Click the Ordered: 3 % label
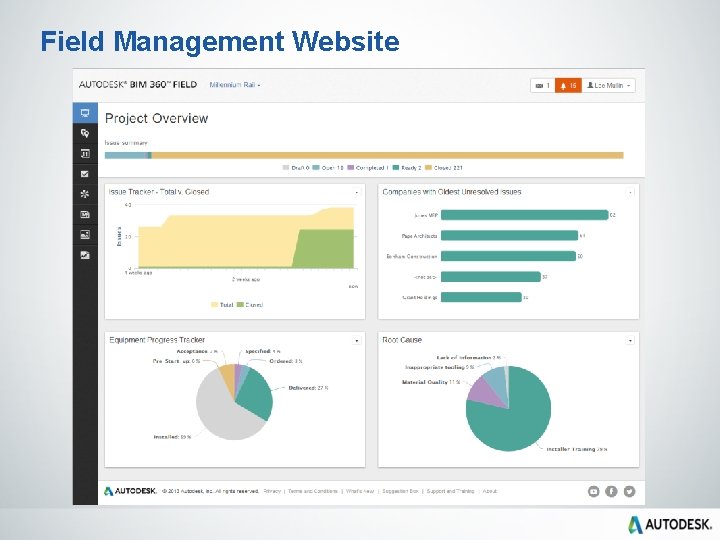The width and height of the screenshot is (720, 540). (x=286, y=361)
